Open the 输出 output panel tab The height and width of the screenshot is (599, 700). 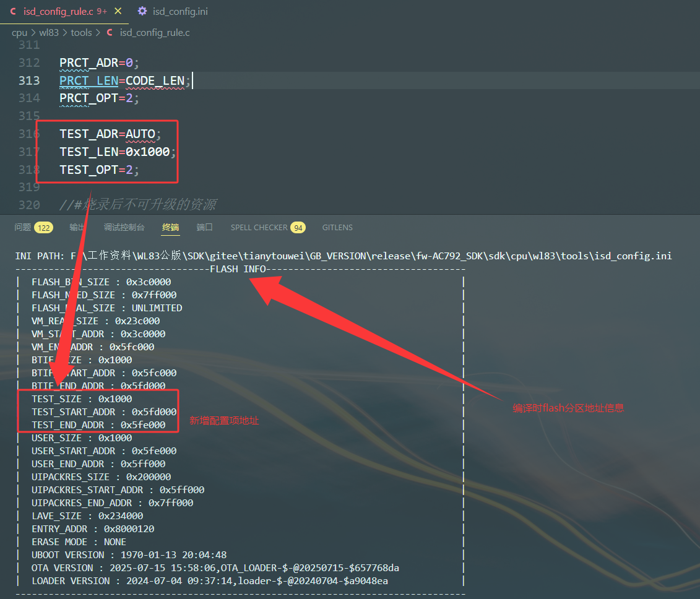[77, 227]
